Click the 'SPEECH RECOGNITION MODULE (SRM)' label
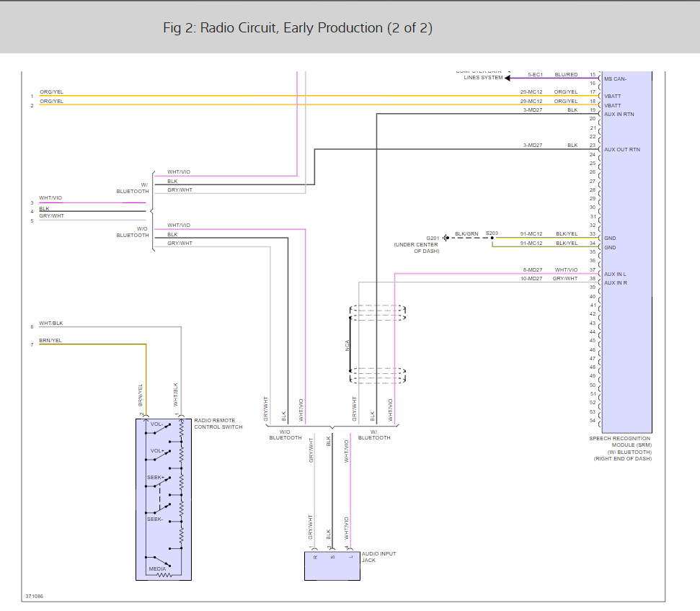The image size is (700, 611). (620, 442)
